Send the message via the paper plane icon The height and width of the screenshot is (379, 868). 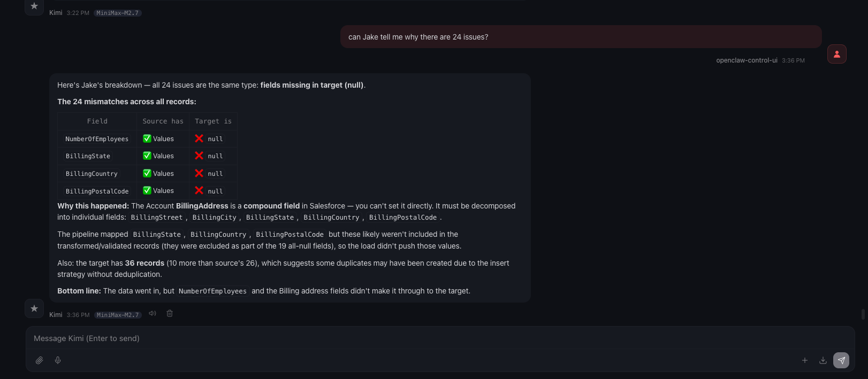click(841, 360)
